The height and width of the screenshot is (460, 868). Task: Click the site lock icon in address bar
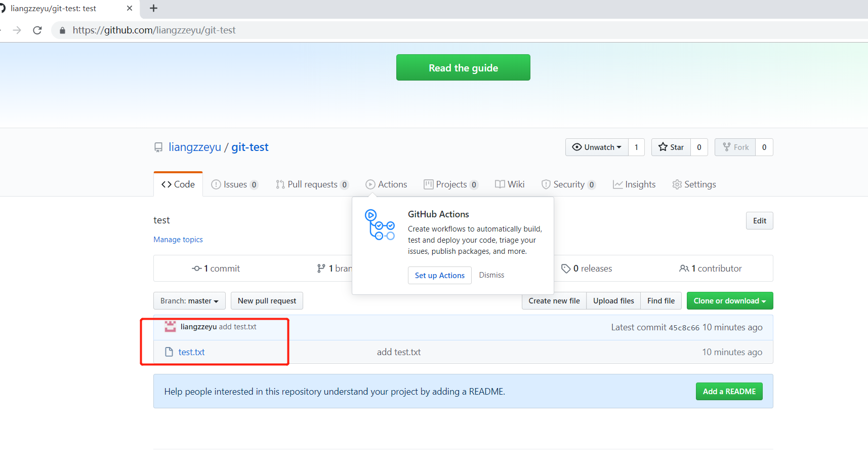[x=63, y=30]
